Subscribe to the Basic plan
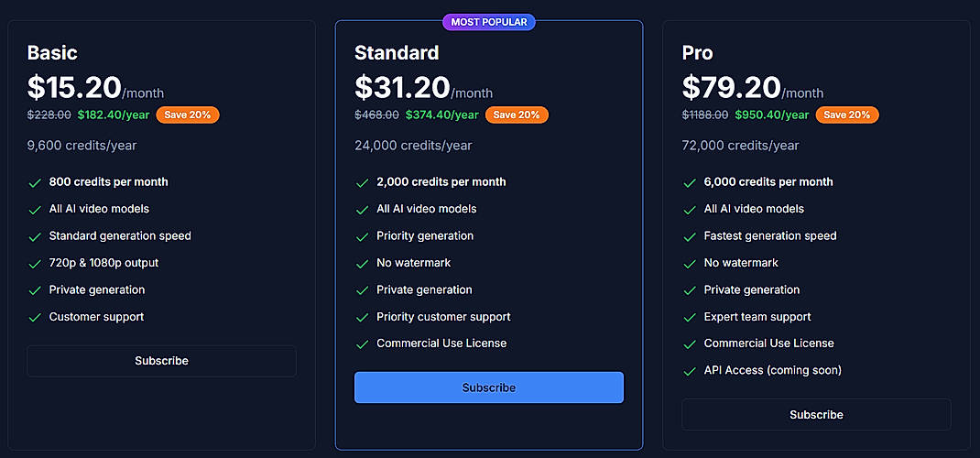Screen dimensions: 980x458 pyautogui.click(x=161, y=361)
